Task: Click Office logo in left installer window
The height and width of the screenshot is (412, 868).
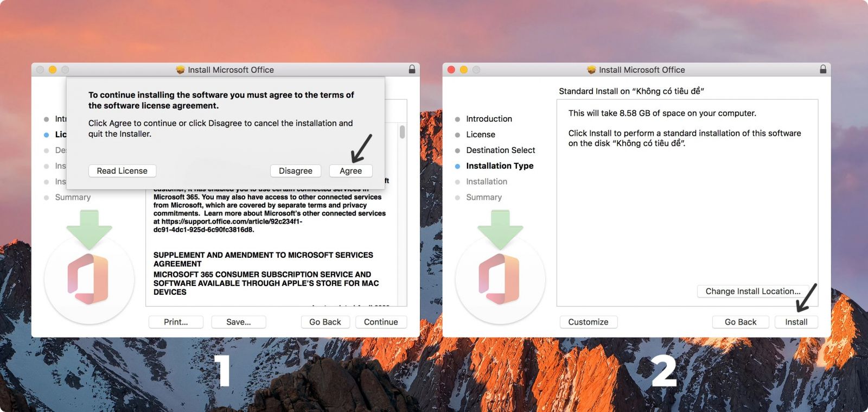Action: (89, 279)
